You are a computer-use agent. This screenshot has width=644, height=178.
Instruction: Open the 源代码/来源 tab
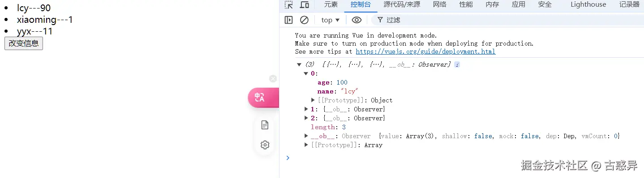click(402, 4)
